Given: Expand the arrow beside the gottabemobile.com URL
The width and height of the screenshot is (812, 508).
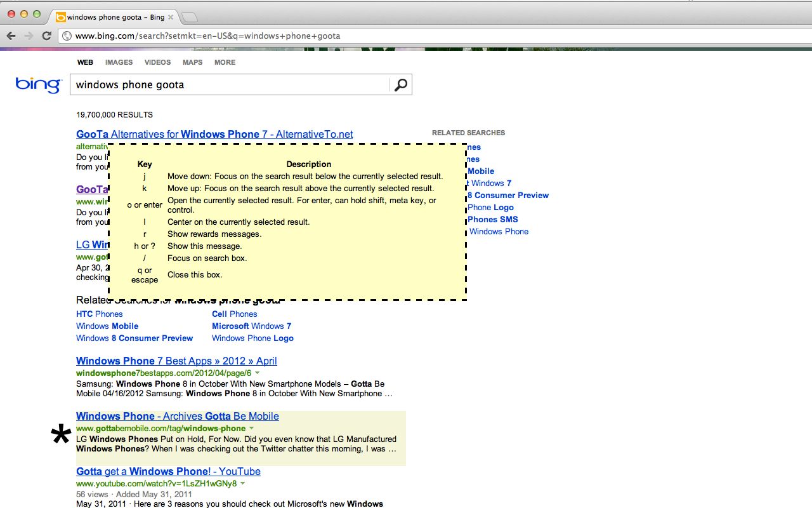Looking at the screenshot, I should coord(251,429).
